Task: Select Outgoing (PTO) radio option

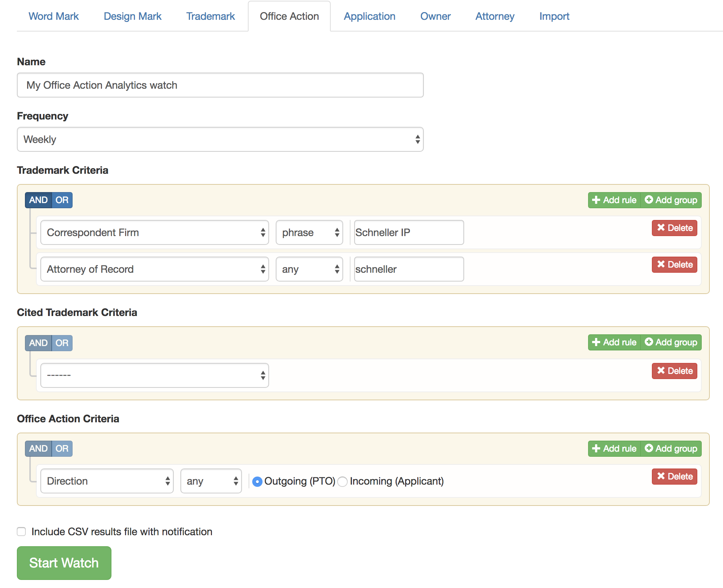Action: (257, 481)
